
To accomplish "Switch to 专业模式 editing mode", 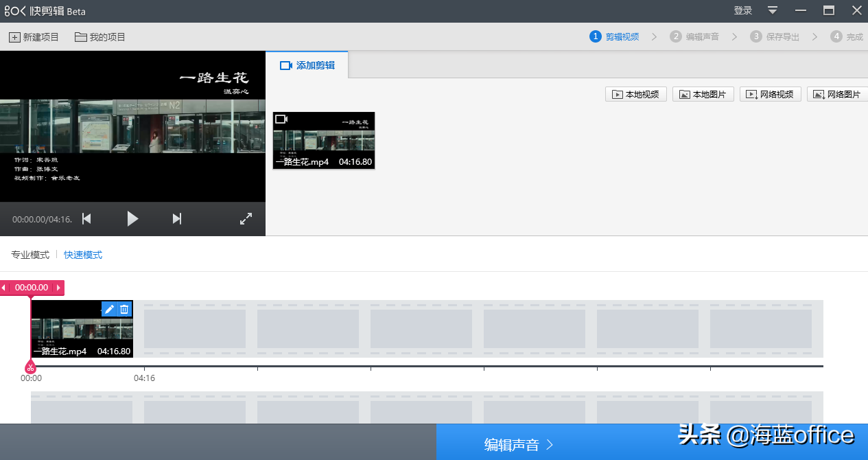I will pyautogui.click(x=30, y=255).
